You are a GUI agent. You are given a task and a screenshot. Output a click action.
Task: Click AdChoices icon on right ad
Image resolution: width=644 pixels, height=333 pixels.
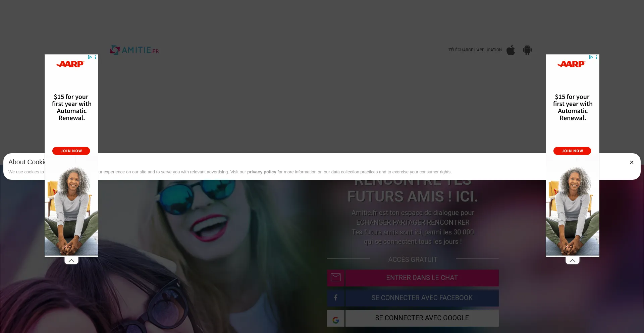point(591,57)
